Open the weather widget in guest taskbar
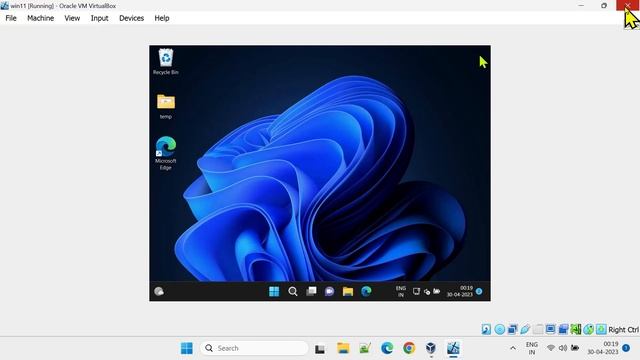Image resolution: width=640 pixels, height=360 pixels. pyautogui.click(x=159, y=291)
